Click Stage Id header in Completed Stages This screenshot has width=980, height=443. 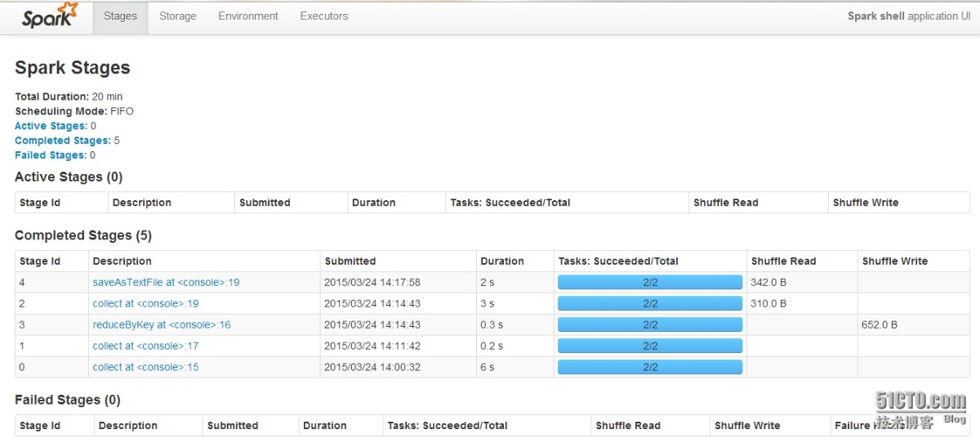pyautogui.click(x=40, y=262)
